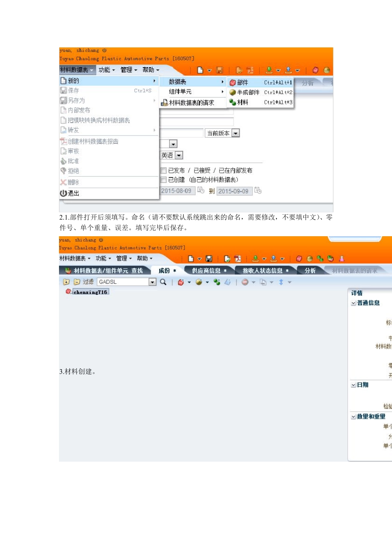Click 退出 exit at the menu bottom

[109, 193]
